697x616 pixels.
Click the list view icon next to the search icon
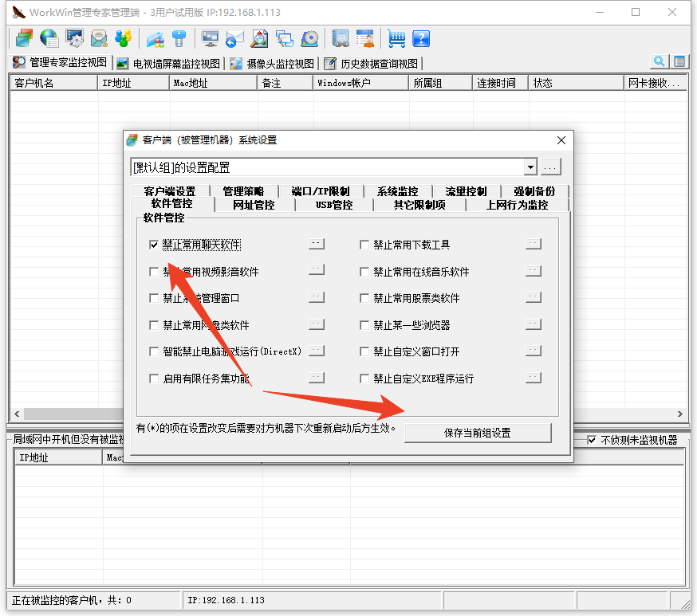(679, 61)
